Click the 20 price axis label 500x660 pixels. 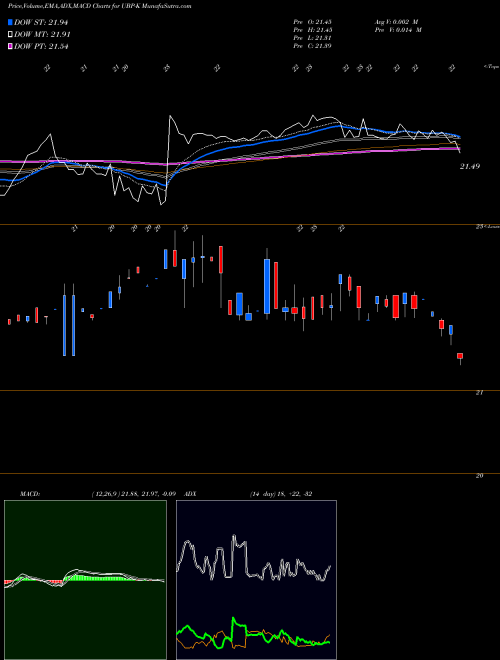coord(479,476)
